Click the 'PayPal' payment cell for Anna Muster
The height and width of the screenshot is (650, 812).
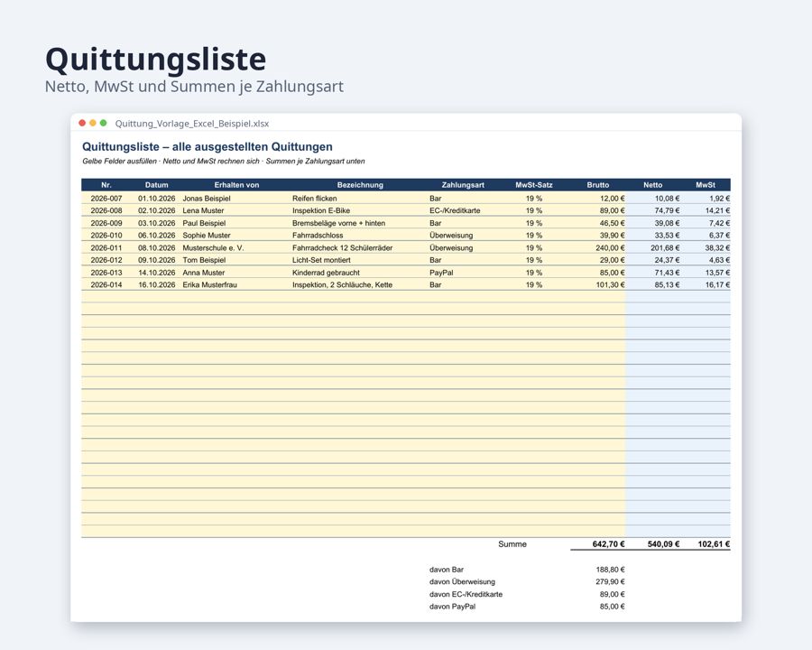(441, 273)
